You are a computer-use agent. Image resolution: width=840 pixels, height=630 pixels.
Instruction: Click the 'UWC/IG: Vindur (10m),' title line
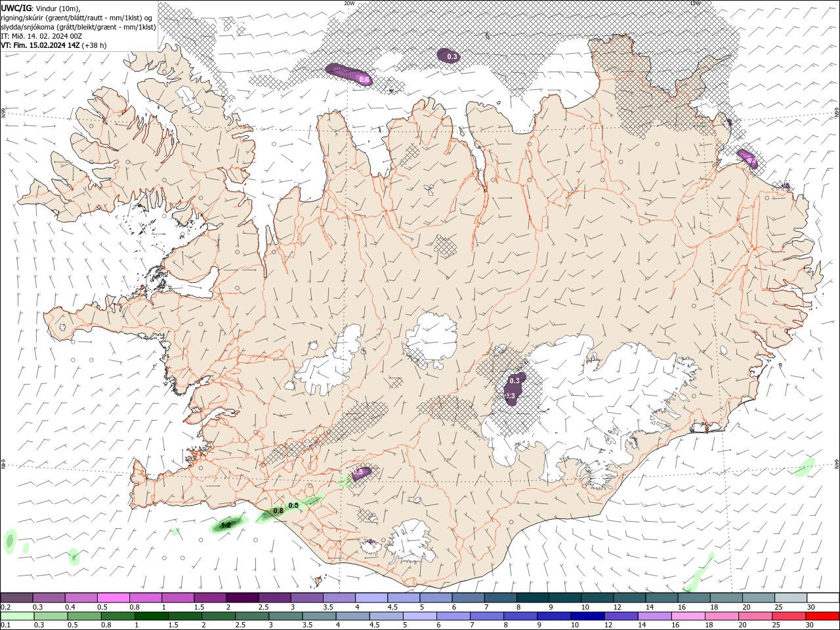pos(41,8)
